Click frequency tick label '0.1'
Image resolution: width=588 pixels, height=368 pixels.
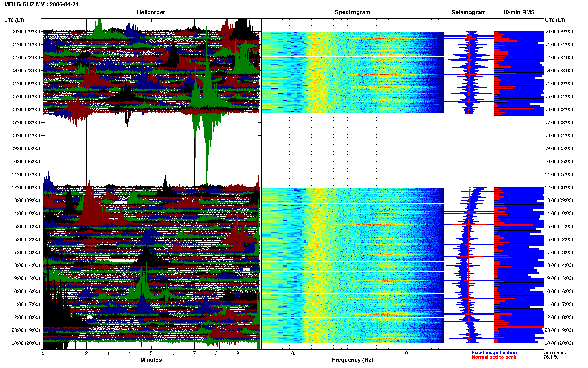pyautogui.click(x=295, y=353)
